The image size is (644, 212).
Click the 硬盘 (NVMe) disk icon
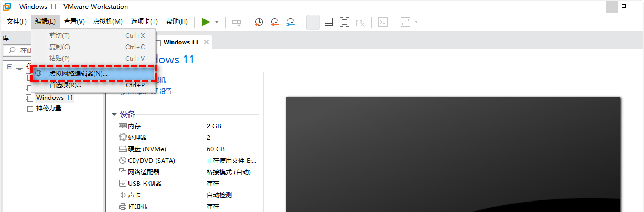point(123,149)
